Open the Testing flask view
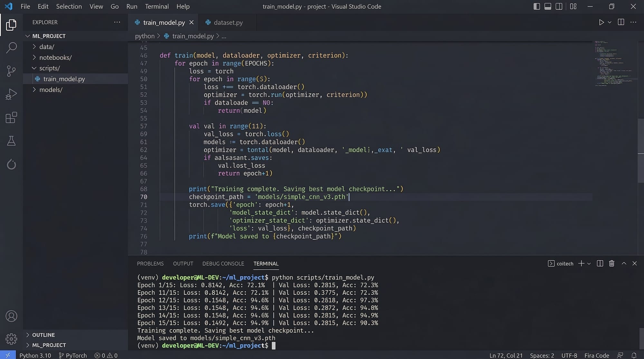 click(x=11, y=141)
